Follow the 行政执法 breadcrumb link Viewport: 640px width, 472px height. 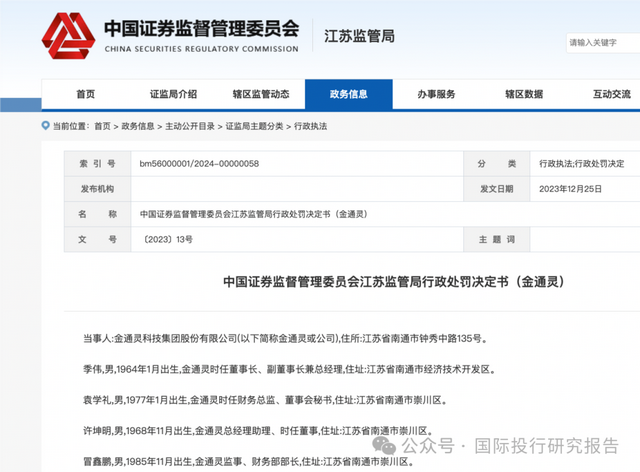311,126
